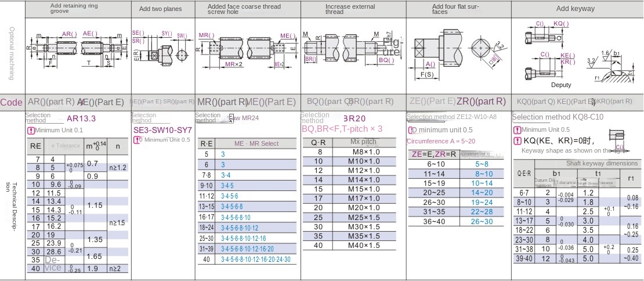Click the value '3·4·5·6·8·10·12·16·20·24·30'
The image size is (644, 281).
coord(256,260)
